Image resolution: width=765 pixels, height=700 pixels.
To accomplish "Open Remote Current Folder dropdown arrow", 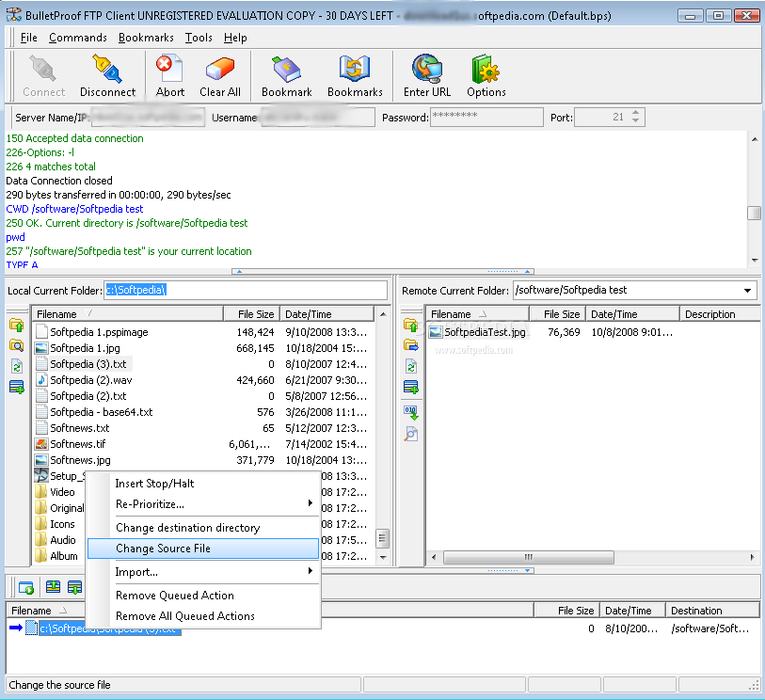I will 747,290.
